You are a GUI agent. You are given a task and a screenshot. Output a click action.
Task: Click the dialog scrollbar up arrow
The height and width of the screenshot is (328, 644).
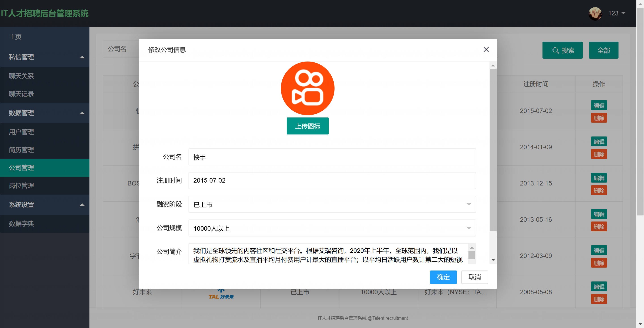pos(493,66)
